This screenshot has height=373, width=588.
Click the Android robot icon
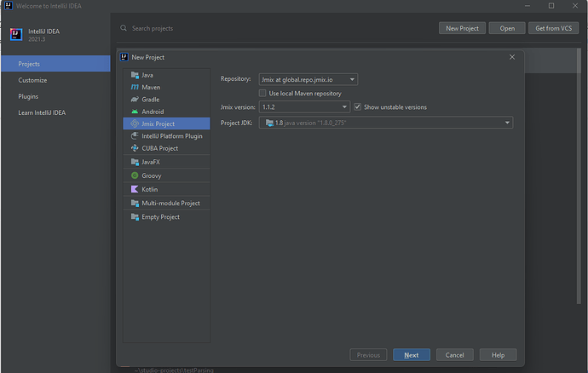135,112
